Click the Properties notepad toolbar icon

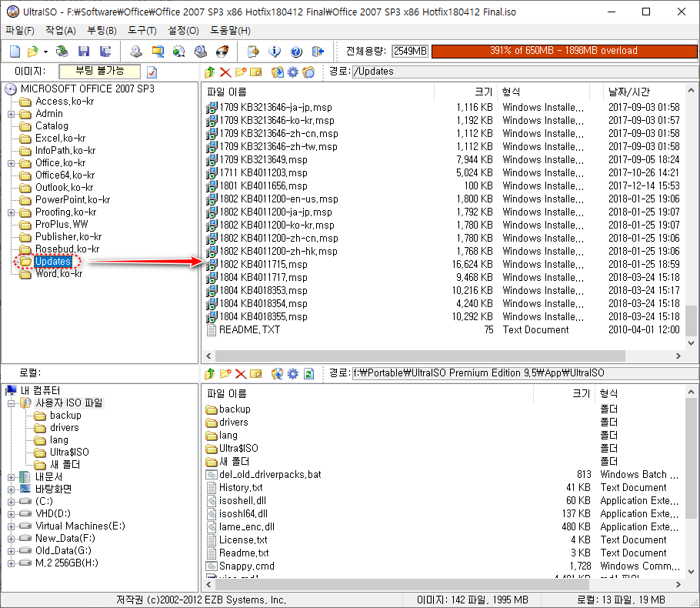[253, 52]
